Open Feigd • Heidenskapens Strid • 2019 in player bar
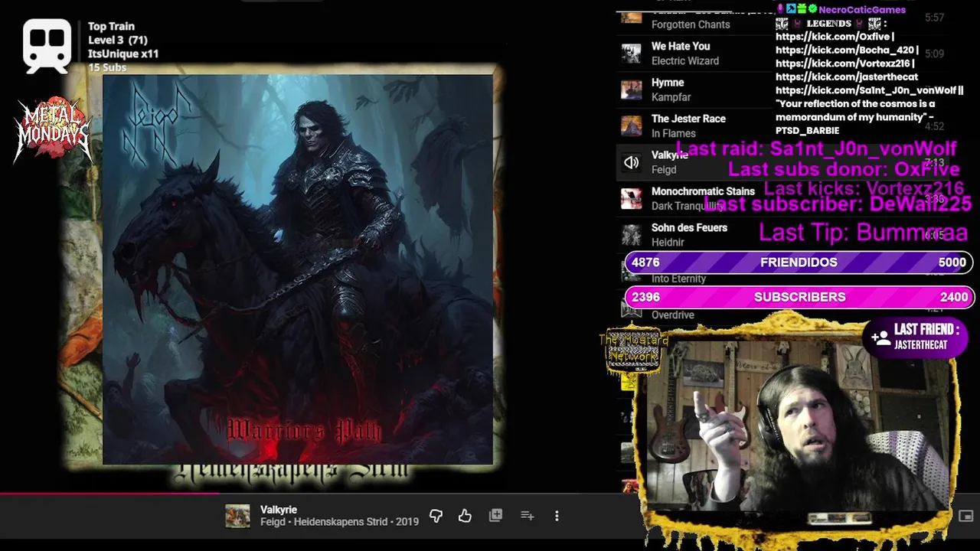 pyautogui.click(x=339, y=522)
